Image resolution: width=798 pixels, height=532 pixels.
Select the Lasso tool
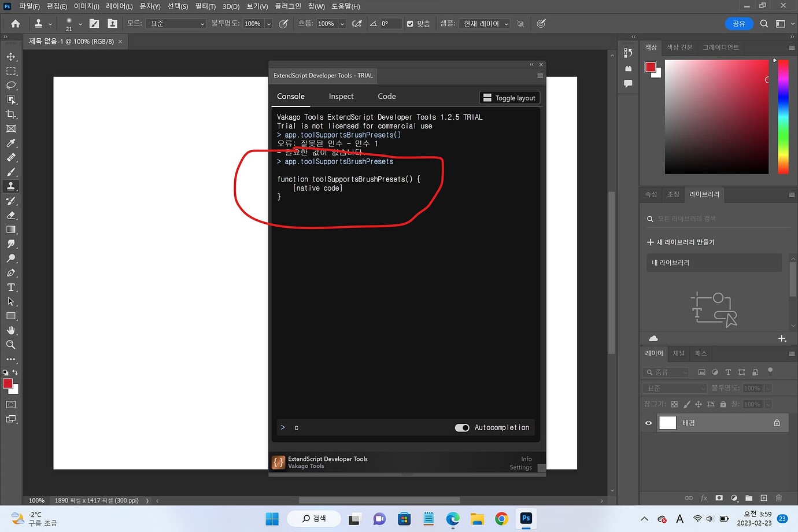(10, 85)
